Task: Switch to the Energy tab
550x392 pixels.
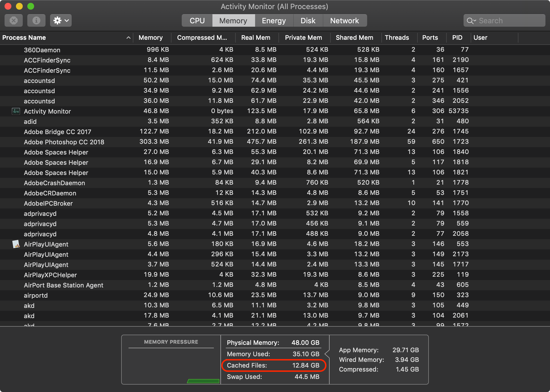Action: coord(274,21)
